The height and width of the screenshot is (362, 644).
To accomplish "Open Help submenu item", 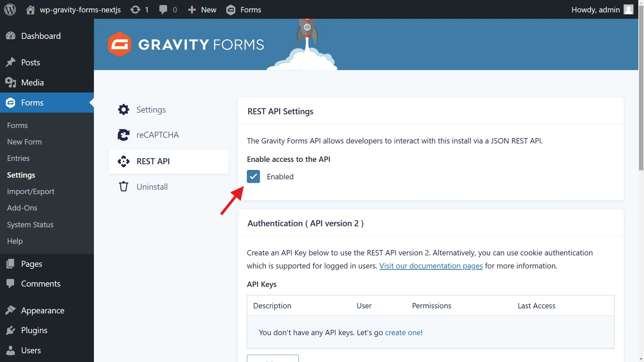I will coord(15,241).
